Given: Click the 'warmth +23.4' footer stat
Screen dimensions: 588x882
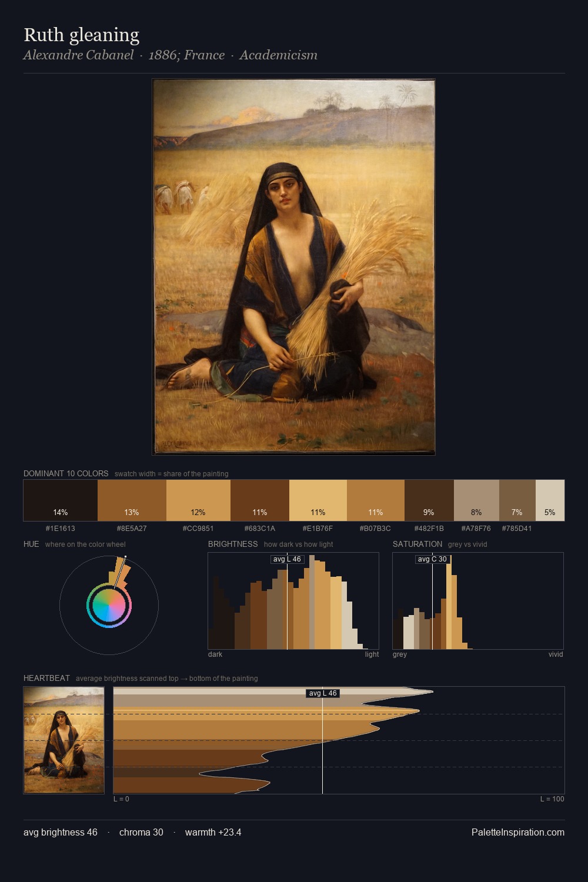Looking at the screenshot, I should tap(213, 833).
